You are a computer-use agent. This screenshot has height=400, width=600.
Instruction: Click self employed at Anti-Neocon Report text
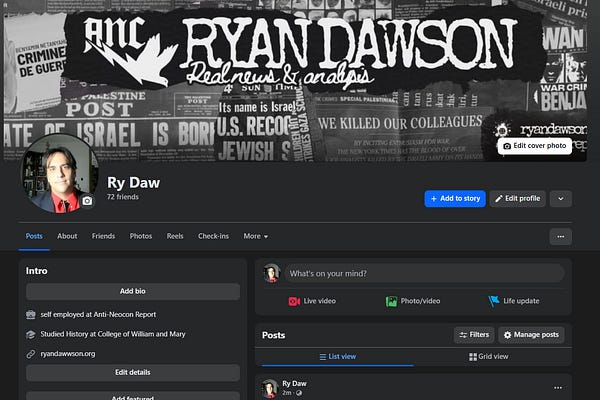click(x=98, y=315)
